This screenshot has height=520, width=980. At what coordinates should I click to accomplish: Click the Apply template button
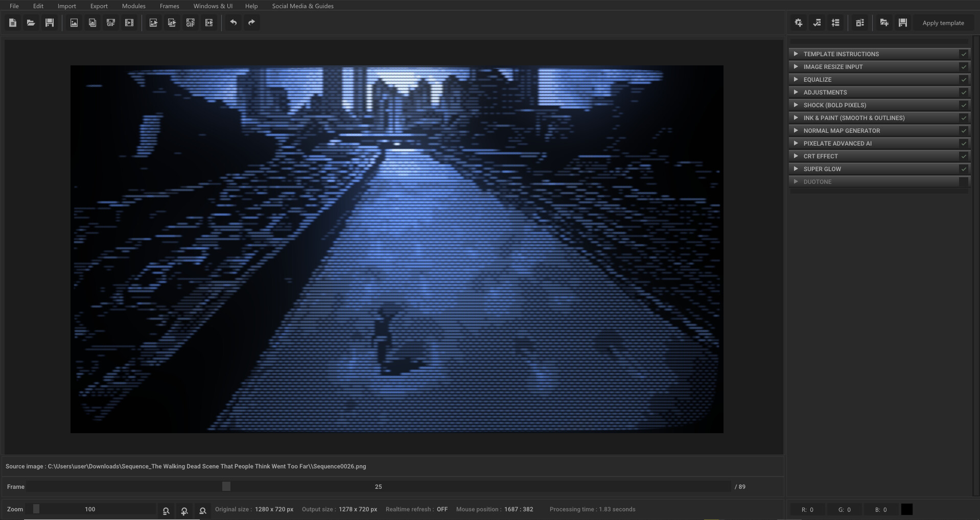(943, 22)
